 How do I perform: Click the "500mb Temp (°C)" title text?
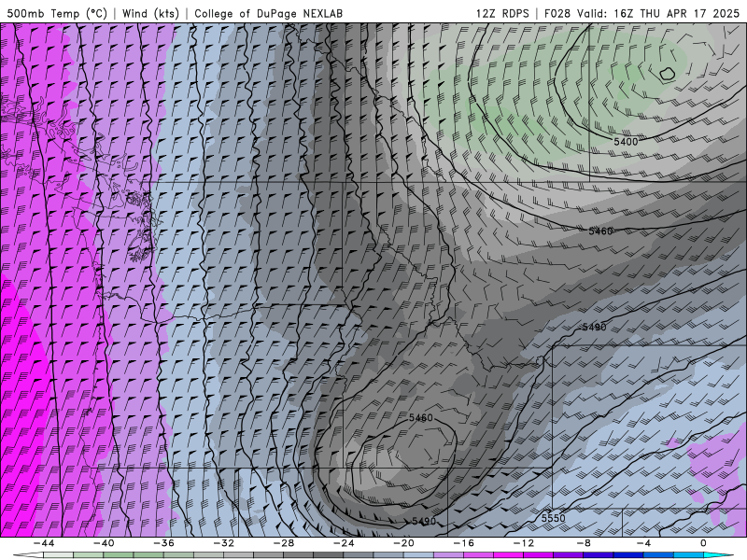[57, 13]
